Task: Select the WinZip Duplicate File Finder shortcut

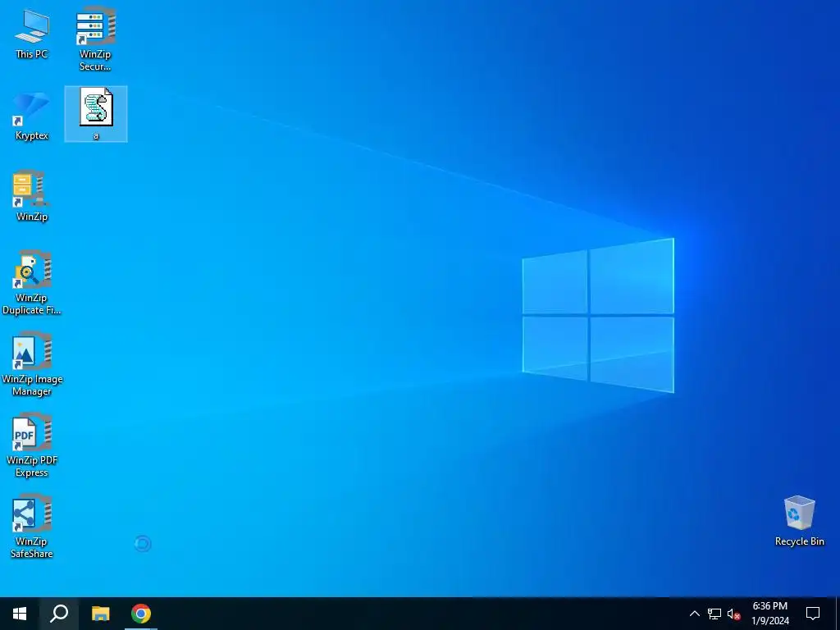Action: pyautogui.click(x=32, y=282)
